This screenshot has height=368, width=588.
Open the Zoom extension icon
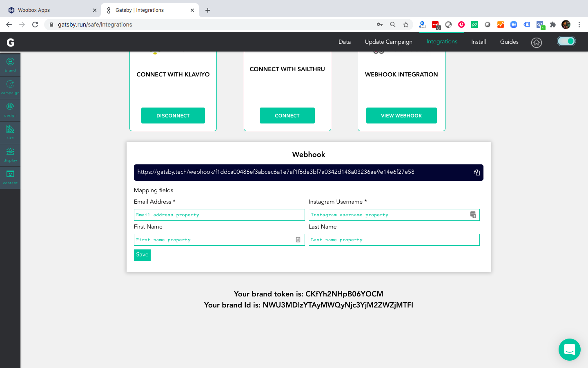coord(514,25)
